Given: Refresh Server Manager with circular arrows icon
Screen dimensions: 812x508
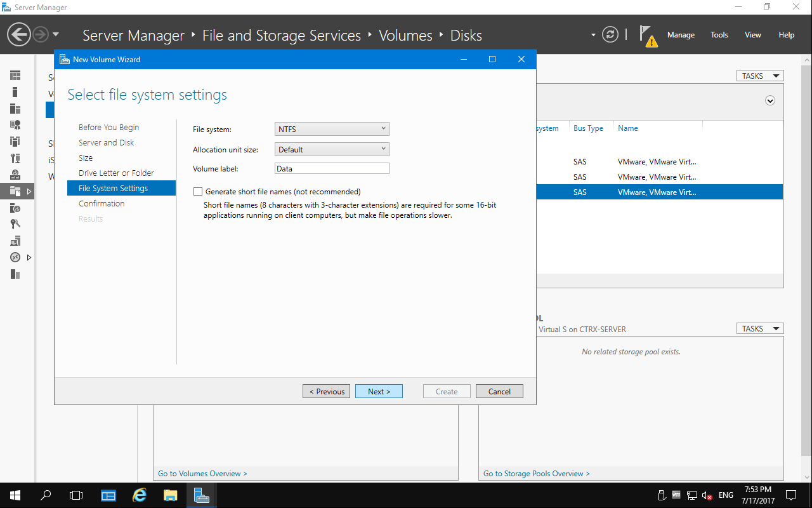Looking at the screenshot, I should (610, 34).
